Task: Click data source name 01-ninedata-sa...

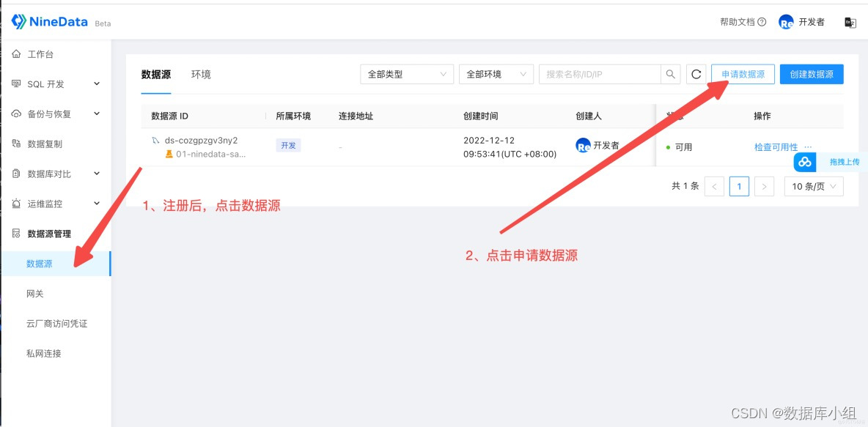Action: click(x=210, y=155)
